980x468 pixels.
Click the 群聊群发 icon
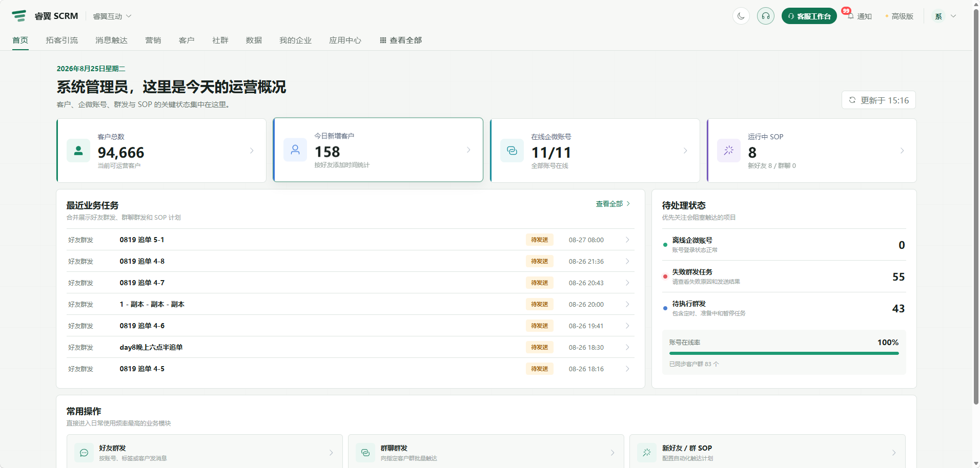click(365, 453)
